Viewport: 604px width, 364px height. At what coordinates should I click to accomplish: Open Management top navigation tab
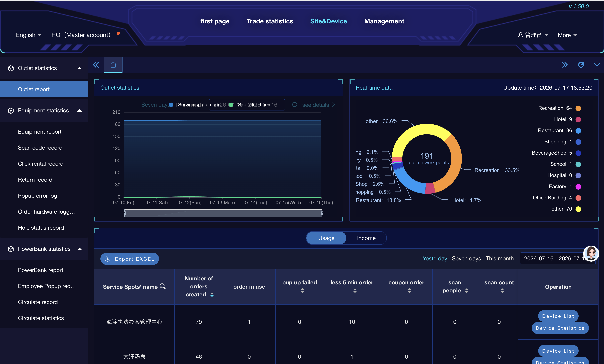(x=384, y=21)
